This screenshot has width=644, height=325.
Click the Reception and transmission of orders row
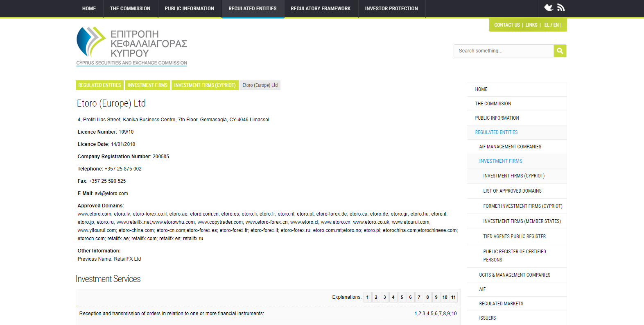(x=268, y=314)
